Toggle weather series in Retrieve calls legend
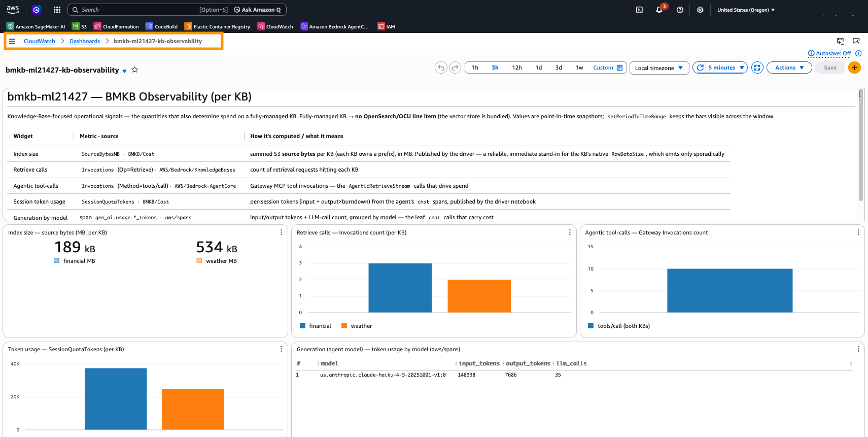The image size is (868, 437). (357, 326)
